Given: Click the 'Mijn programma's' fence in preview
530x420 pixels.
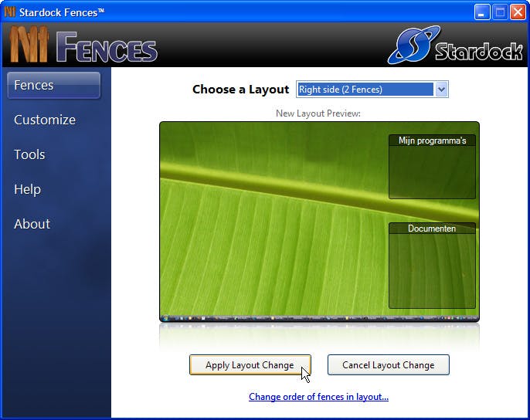Looking at the screenshot, I should point(432,167).
